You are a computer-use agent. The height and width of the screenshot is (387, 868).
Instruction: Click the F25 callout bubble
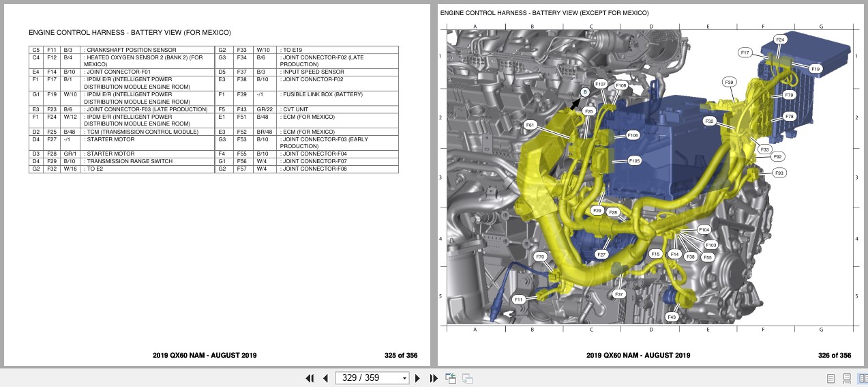(589, 111)
